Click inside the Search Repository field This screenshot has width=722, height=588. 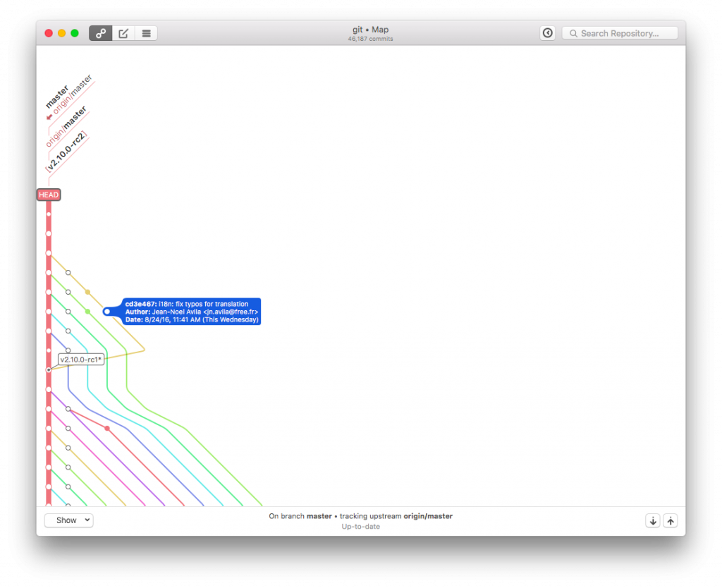(619, 33)
